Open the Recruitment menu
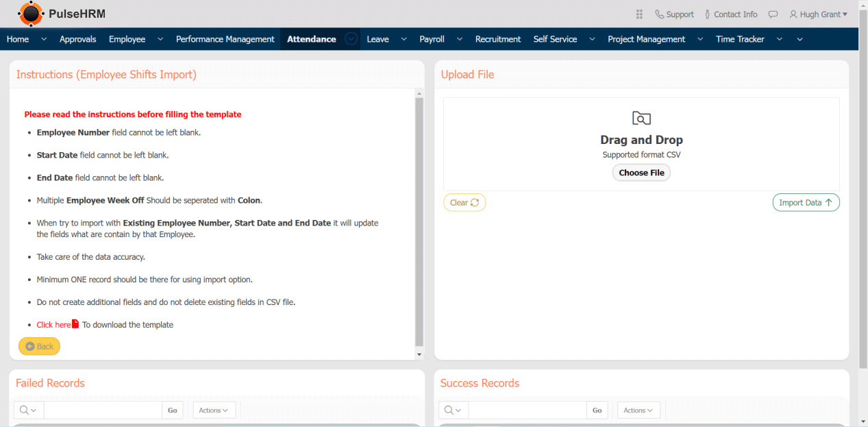 coord(497,39)
